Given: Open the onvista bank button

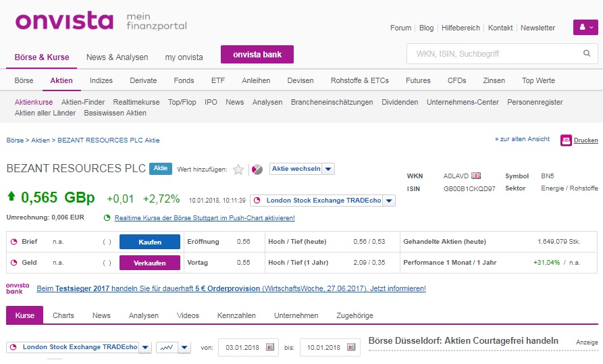Looking at the screenshot, I should point(257,54).
